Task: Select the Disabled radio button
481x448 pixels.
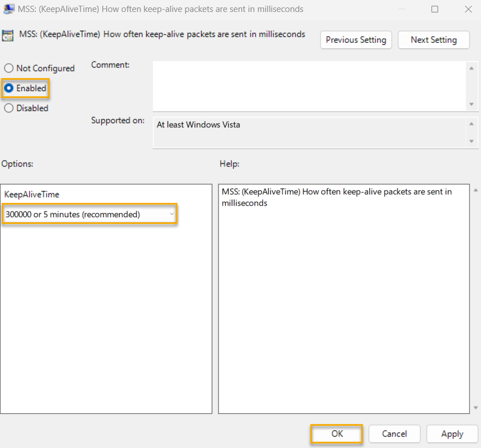Action: (x=9, y=108)
